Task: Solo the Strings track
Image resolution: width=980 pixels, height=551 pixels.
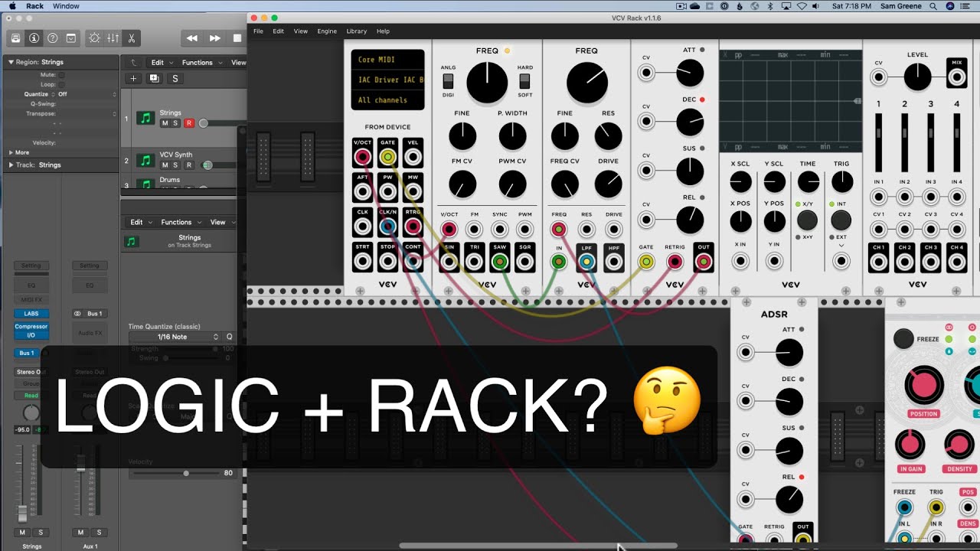Action: tap(175, 123)
